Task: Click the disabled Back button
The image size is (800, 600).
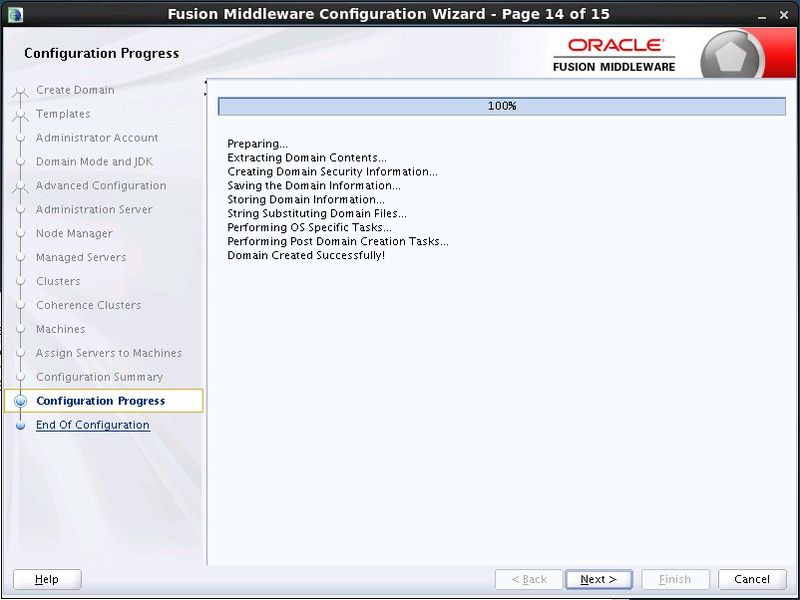Action: tap(529, 579)
